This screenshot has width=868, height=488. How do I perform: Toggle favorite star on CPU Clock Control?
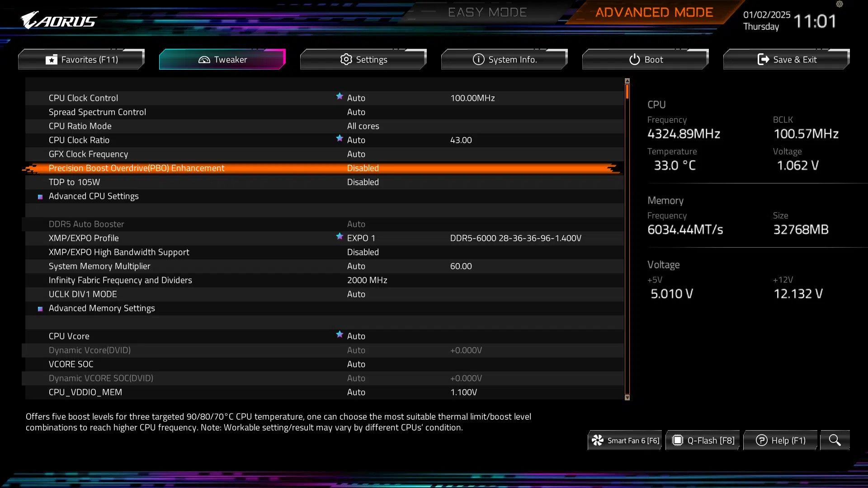click(340, 96)
